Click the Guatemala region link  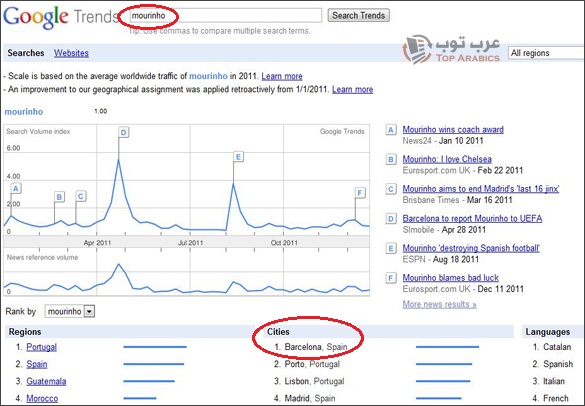[x=46, y=381]
